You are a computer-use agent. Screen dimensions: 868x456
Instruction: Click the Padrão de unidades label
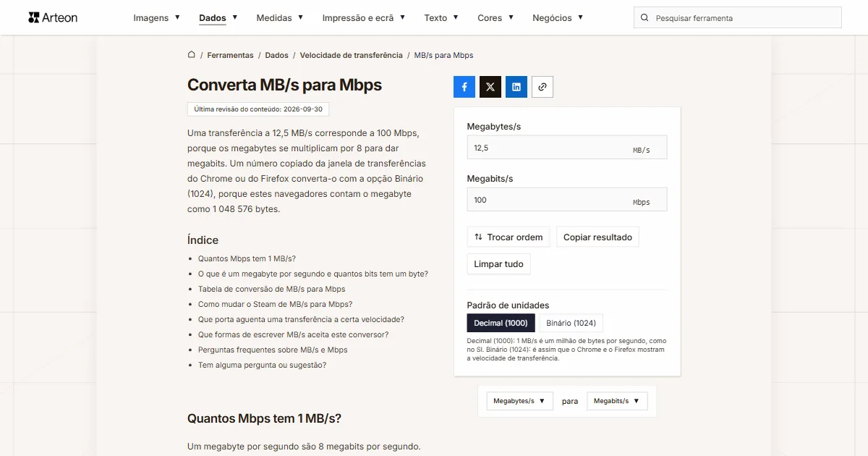tap(508, 305)
